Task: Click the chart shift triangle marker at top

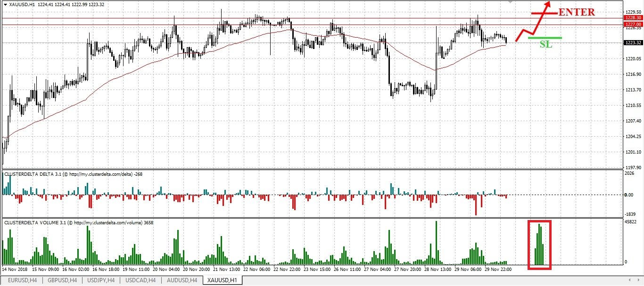Action: tap(510, 2)
